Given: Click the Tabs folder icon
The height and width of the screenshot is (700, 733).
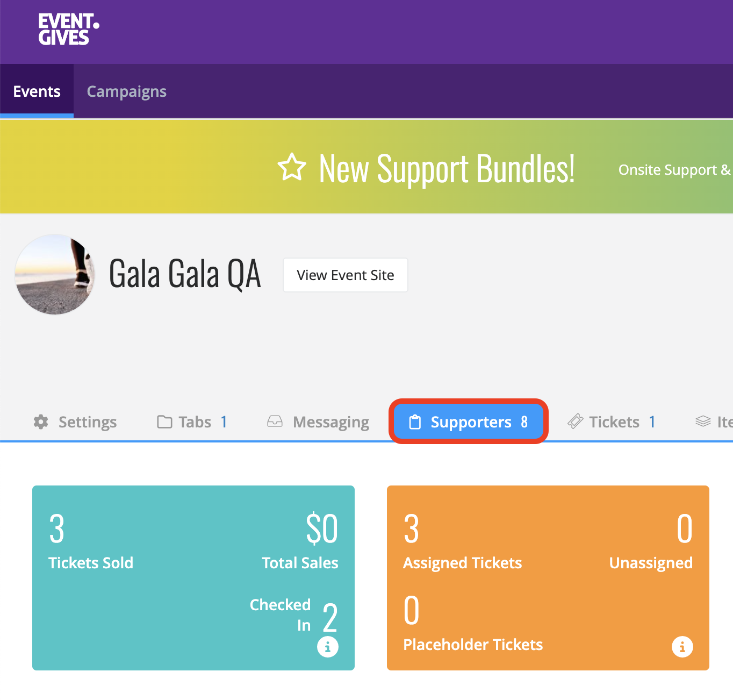Looking at the screenshot, I should tap(164, 422).
